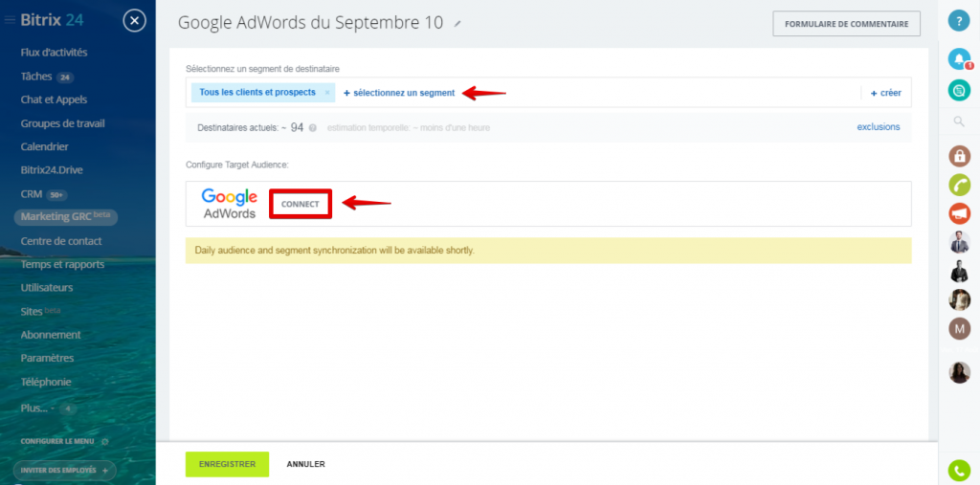Close the slider with the X circle
Image resolution: width=980 pixels, height=485 pixels.
point(134,21)
